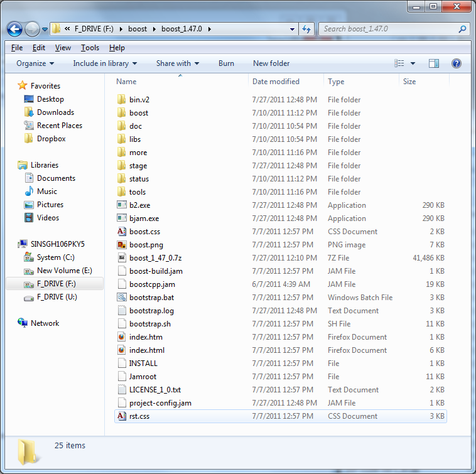476x474 pixels.
Task: Open the View menu
Action: (63, 48)
